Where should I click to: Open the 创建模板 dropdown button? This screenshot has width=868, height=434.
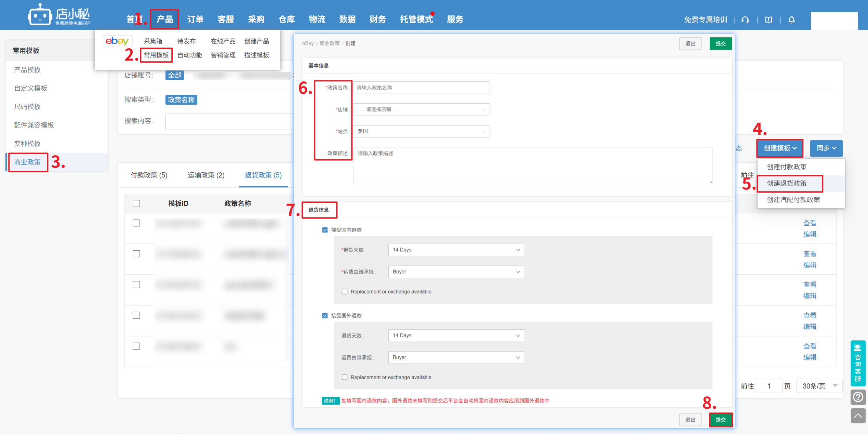click(x=779, y=148)
